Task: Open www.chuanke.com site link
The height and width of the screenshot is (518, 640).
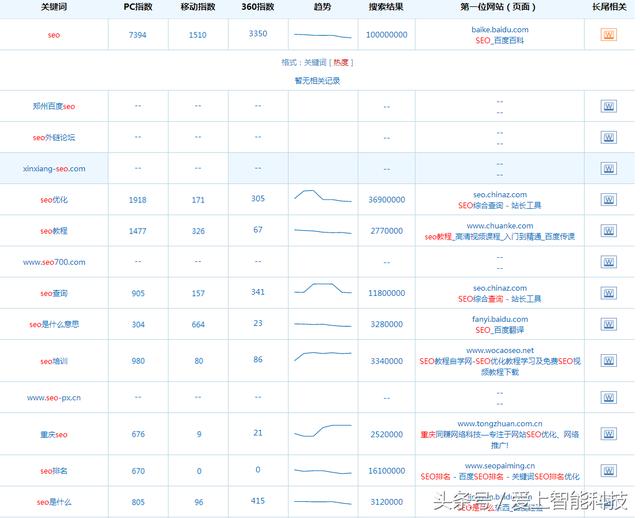Action: [500, 226]
